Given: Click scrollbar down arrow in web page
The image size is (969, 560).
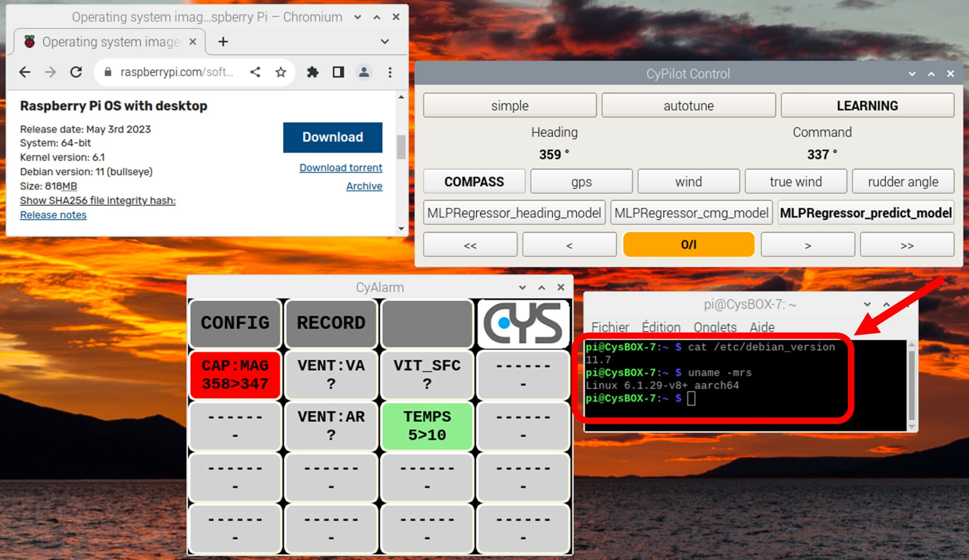Looking at the screenshot, I should 401,228.
